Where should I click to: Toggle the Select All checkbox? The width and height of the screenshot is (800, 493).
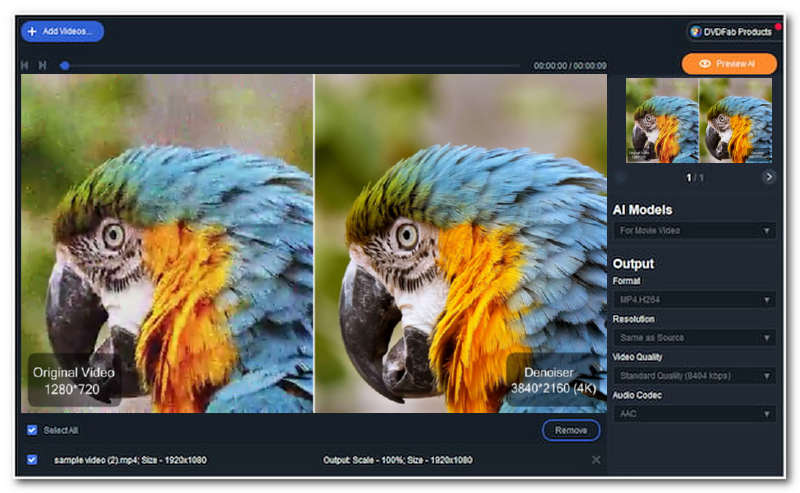[32, 430]
